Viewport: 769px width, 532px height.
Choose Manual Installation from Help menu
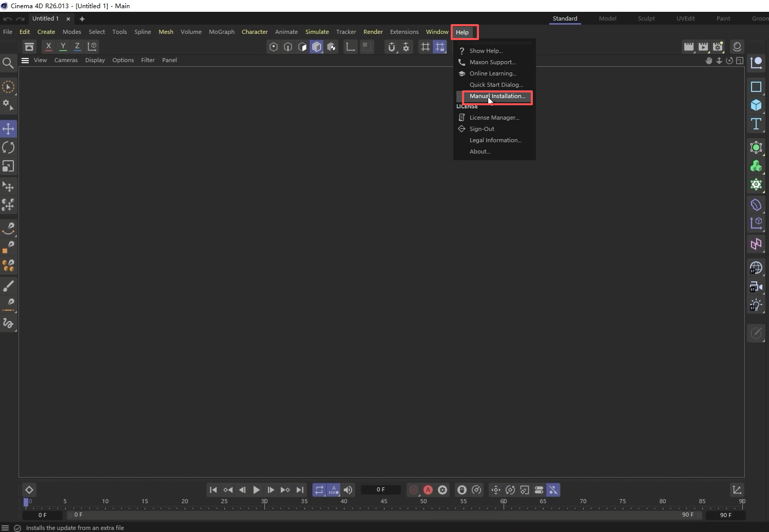497,96
